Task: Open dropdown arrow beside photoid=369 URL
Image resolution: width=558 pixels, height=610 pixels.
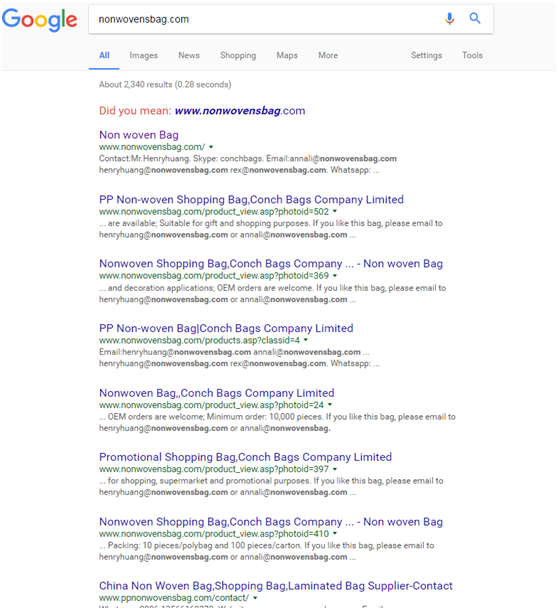Action: tap(335, 275)
